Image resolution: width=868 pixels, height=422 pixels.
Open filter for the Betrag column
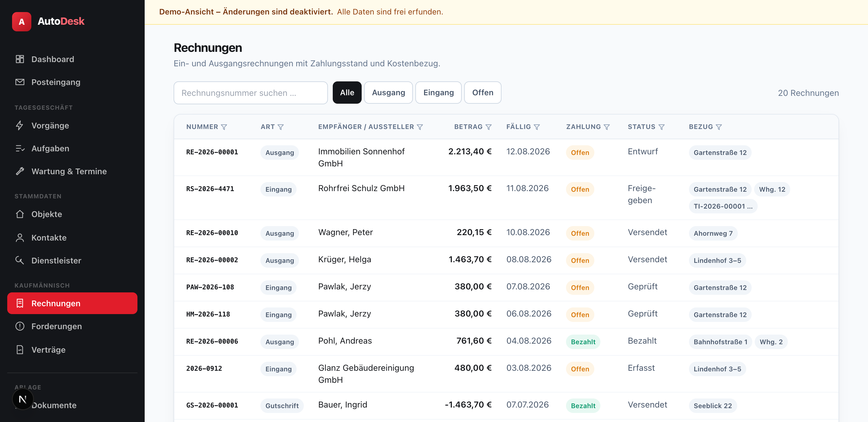pyautogui.click(x=489, y=127)
